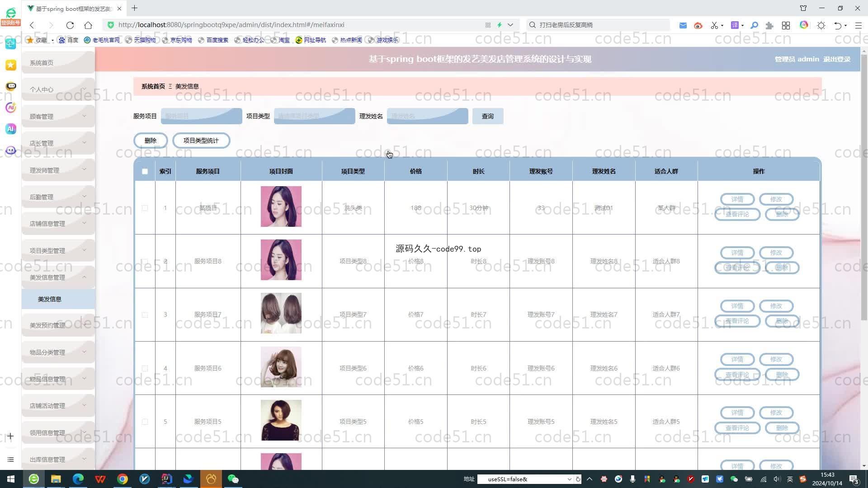Image resolution: width=868 pixels, height=488 pixels.
Task: Click the browser home icon
Action: tap(88, 25)
